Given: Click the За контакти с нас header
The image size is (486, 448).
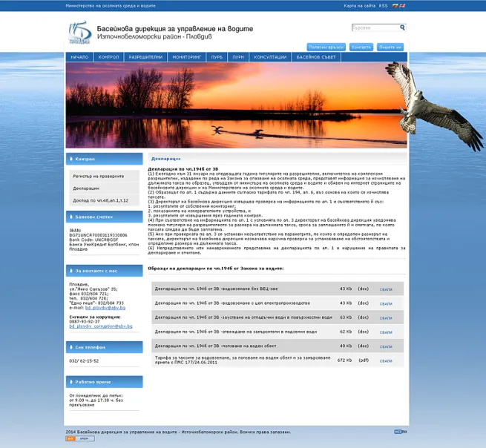Looking at the screenshot, I should click(105, 271).
